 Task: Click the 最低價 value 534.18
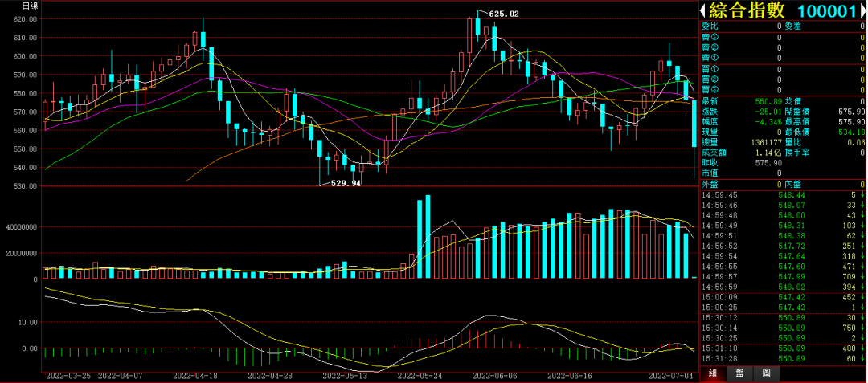point(851,132)
